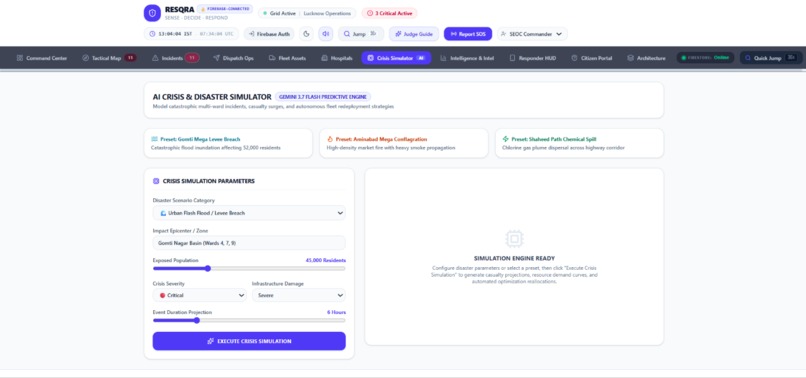The width and height of the screenshot is (806, 378).
Task: Click the IST clock display
Action: pyautogui.click(x=191, y=34)
